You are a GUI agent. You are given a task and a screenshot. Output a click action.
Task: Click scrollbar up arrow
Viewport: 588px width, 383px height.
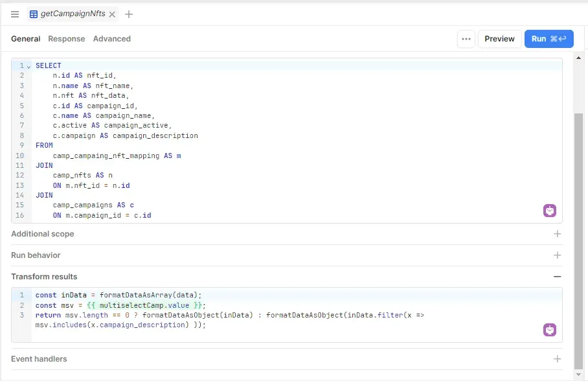click(x=579, y=58)
